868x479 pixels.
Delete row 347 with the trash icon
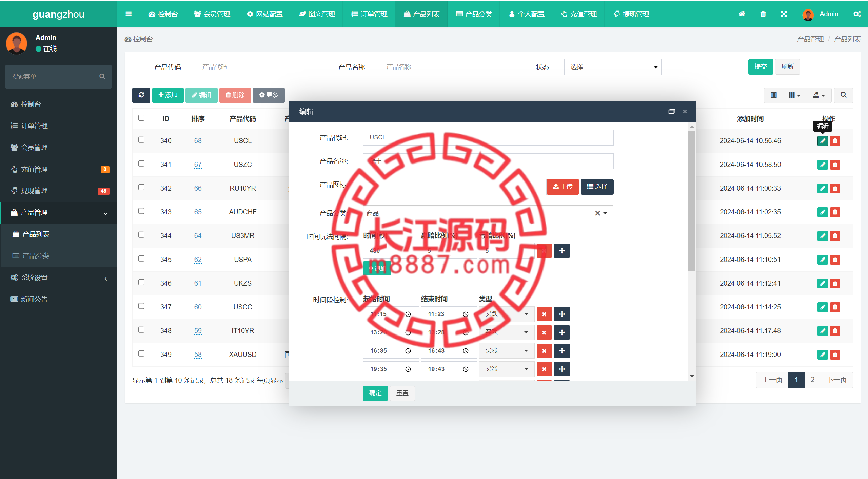pos(835,307)
